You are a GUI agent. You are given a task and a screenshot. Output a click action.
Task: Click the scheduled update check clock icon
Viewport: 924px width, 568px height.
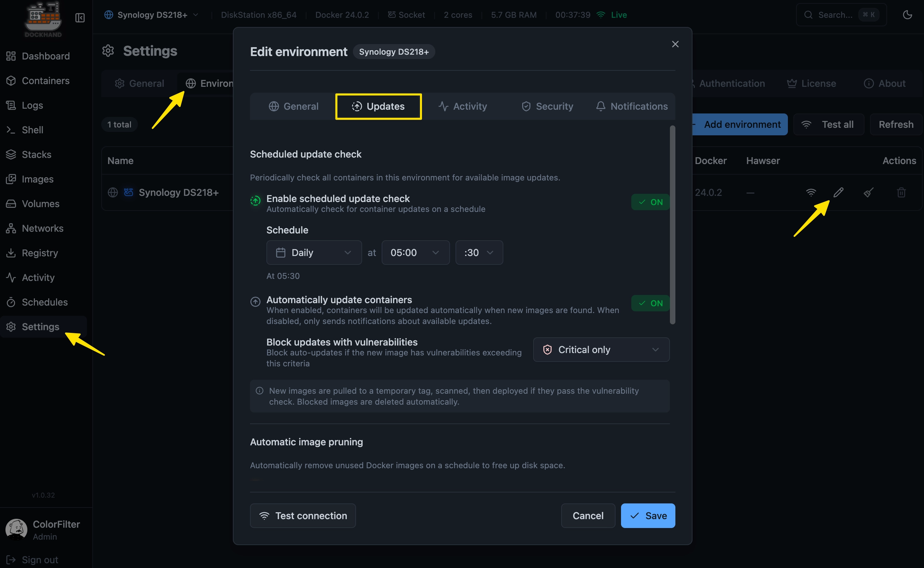point(255,201)
